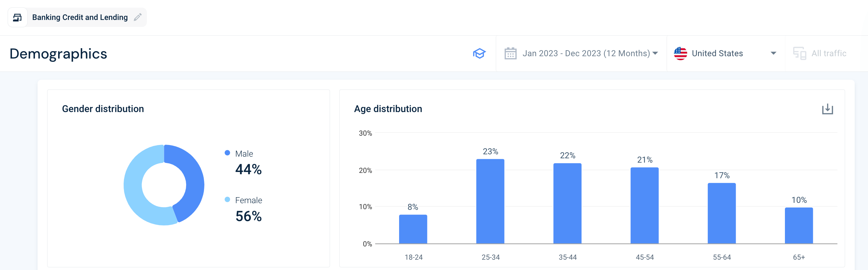Click the Demographics page heading
The width and height of the screenshot is (868, 270).
58,54
